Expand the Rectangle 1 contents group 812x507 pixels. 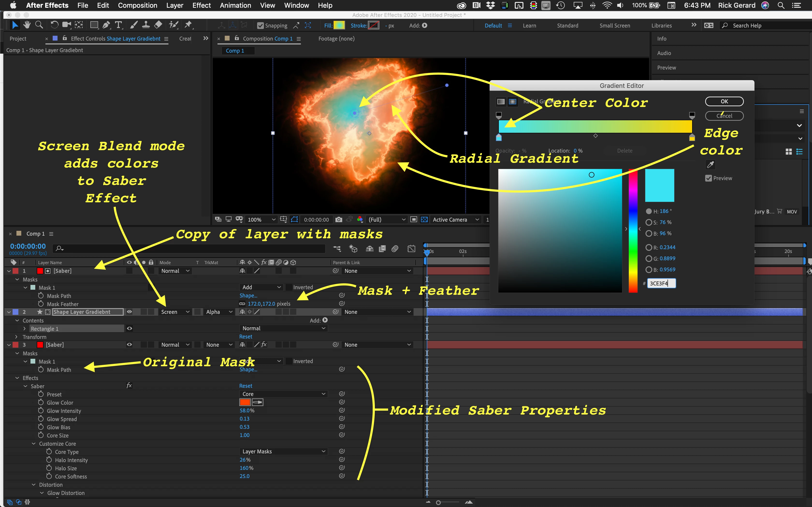[x=24, y=329]
